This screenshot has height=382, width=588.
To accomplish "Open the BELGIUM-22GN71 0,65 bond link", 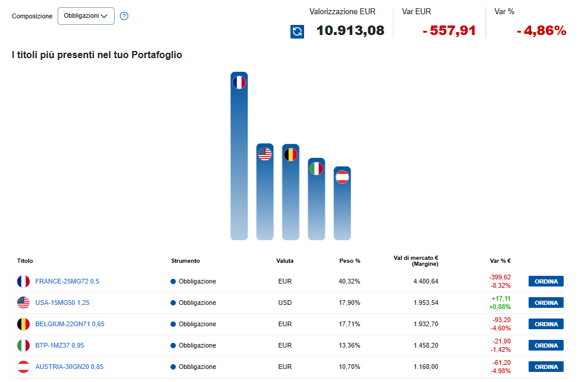I will pyautogui.click(x=69, y=324).
